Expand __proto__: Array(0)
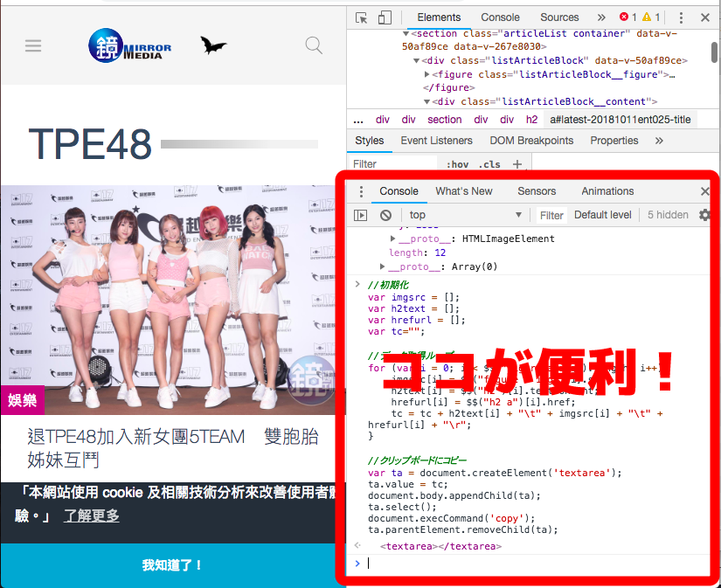The image size is (721, 588). [383, 266]
